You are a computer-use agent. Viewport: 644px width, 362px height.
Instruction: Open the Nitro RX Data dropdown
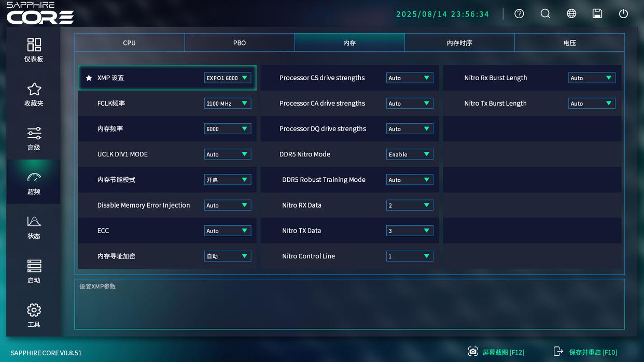[410, 205]
